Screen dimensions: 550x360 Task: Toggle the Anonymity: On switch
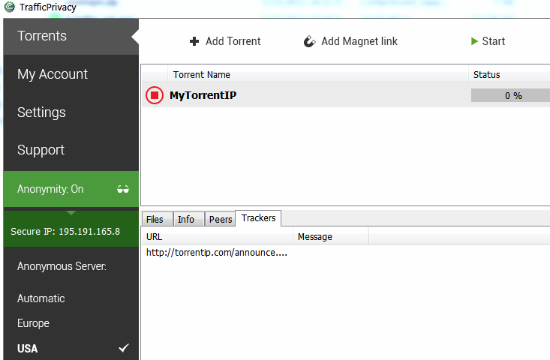tap(71, 189)
